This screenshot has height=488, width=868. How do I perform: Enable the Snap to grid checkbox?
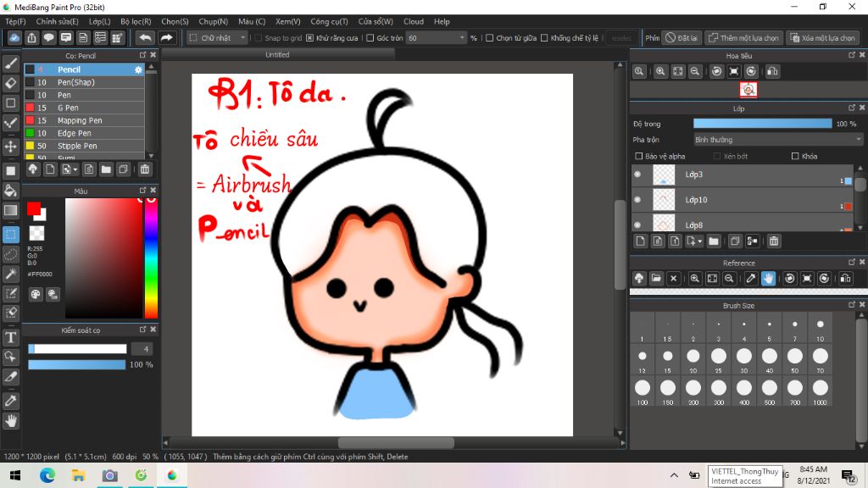pos(259,38)
